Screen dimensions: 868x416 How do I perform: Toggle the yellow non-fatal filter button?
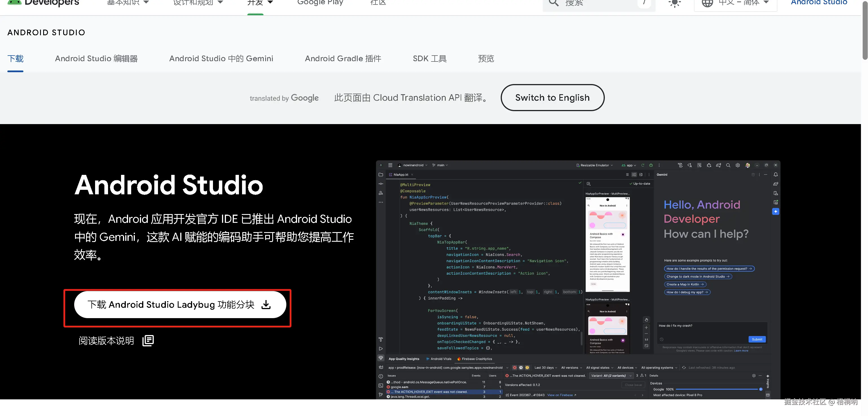click(527, 367)
